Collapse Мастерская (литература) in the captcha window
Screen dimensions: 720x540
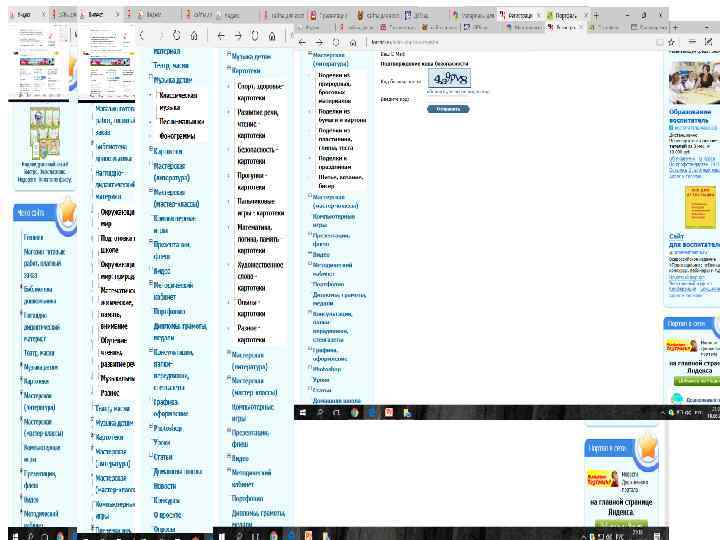tap(309, 54)
